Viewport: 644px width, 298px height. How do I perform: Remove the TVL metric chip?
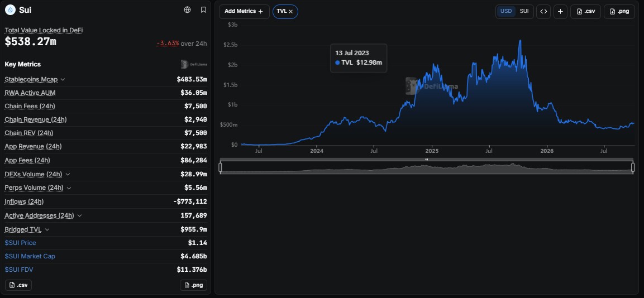[291, 12]
